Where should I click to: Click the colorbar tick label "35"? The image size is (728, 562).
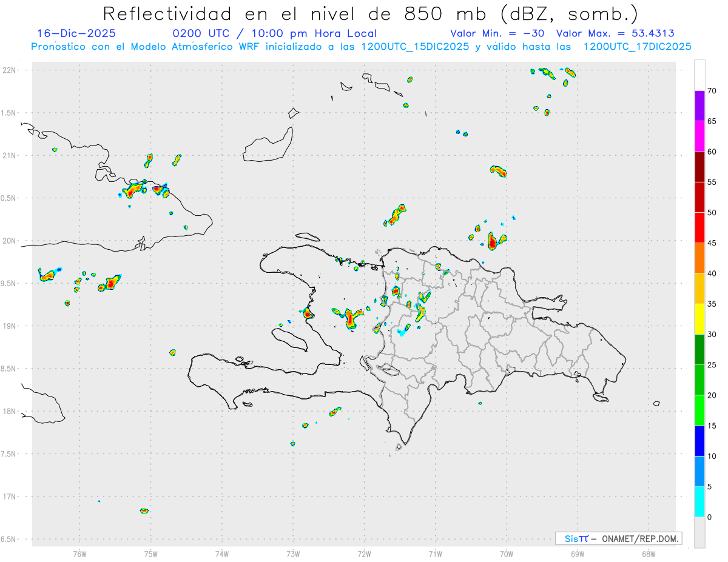pyautogui.click(x=712, y=304)
